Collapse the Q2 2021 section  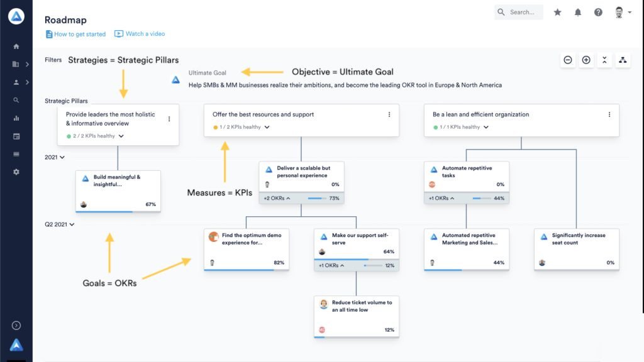[x=60, y=224]
